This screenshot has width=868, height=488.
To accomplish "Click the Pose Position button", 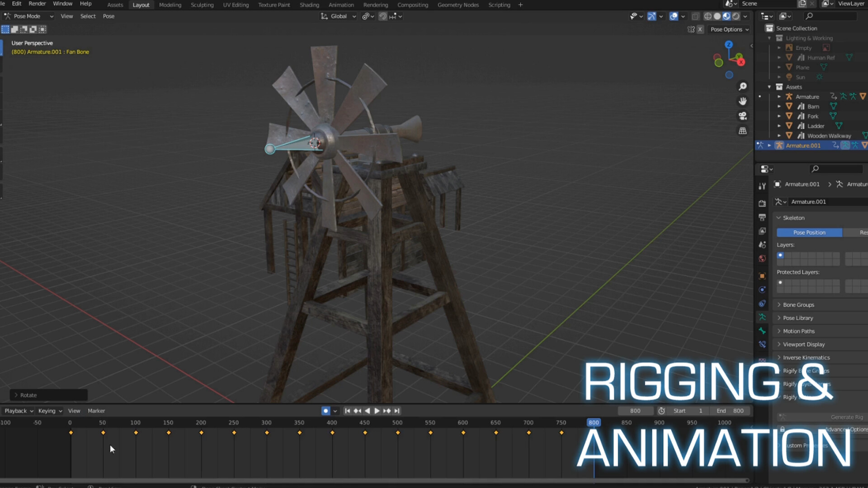I will click(x=809, y=232).
